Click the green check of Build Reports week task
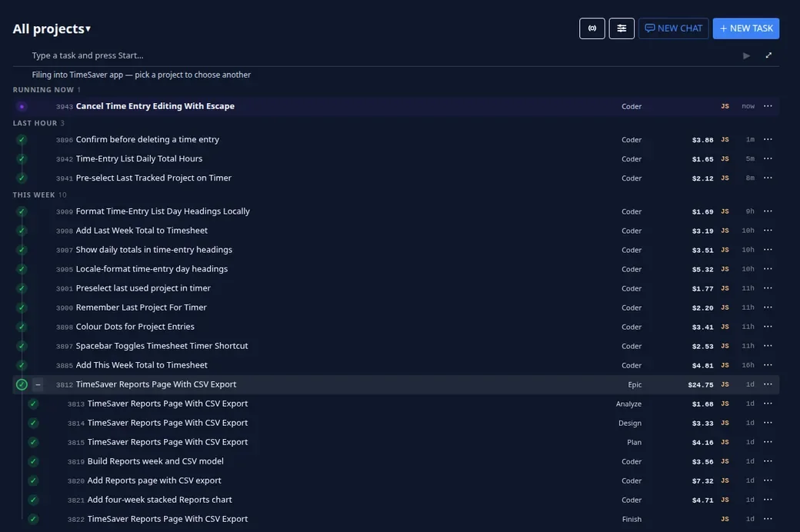 coord(33,461)
